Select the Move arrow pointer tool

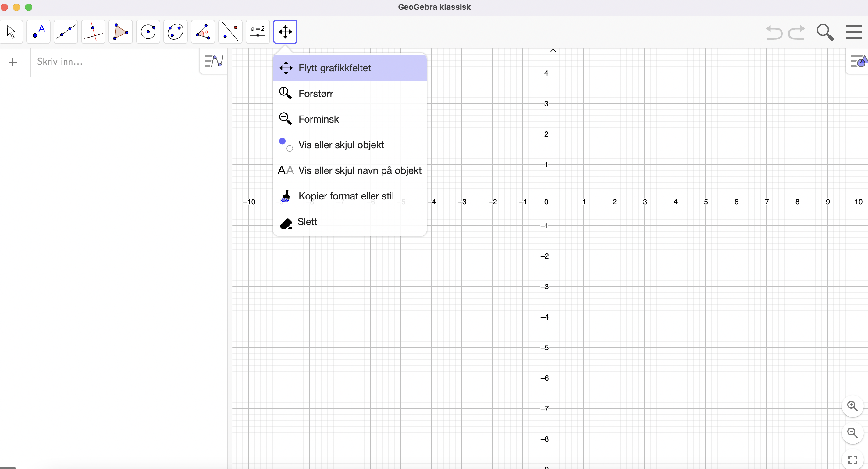click(x=12, y=32)
